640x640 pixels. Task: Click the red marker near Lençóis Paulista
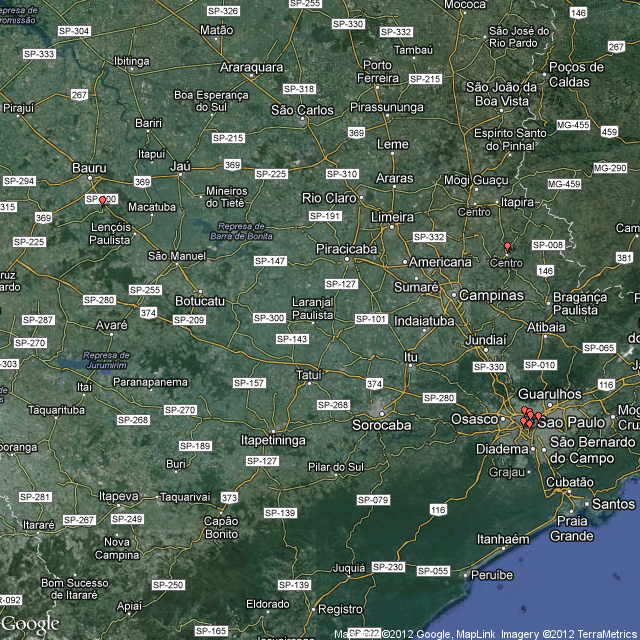(102, 202)
